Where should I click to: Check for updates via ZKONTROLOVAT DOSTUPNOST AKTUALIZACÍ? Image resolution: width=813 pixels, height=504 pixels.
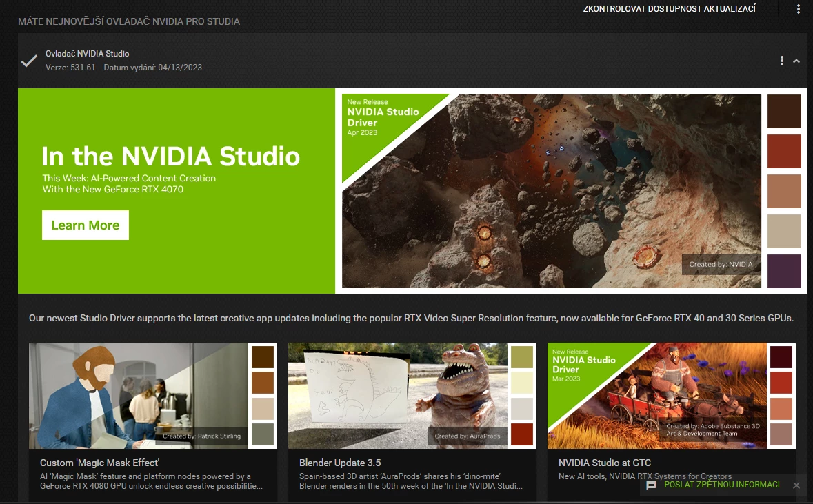pos(669,9)
